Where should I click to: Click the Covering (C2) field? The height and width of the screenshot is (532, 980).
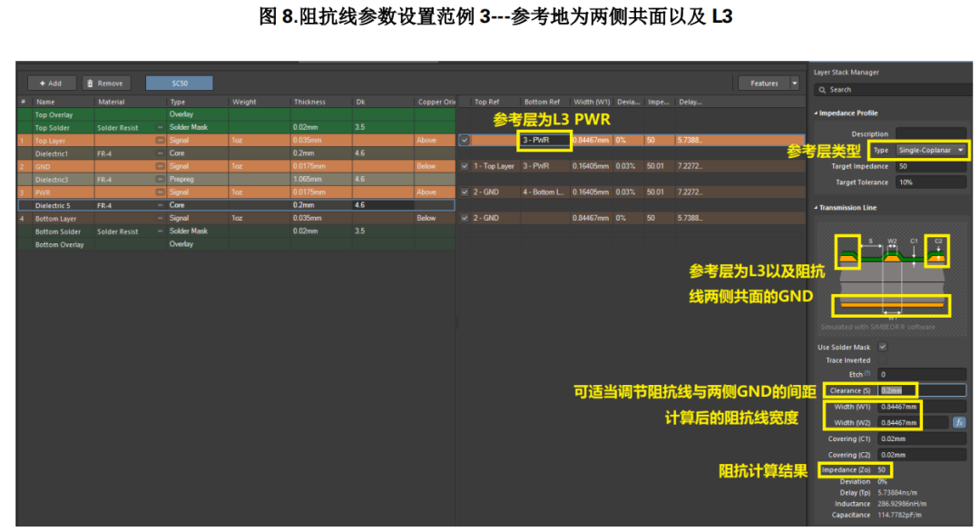tap(922, 455)
